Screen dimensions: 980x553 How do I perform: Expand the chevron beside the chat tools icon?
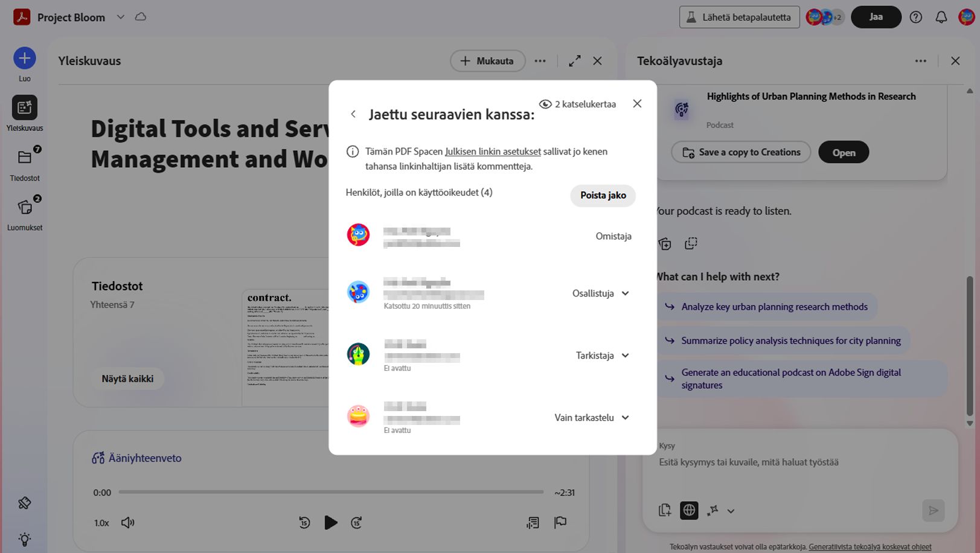pos(731,511)
